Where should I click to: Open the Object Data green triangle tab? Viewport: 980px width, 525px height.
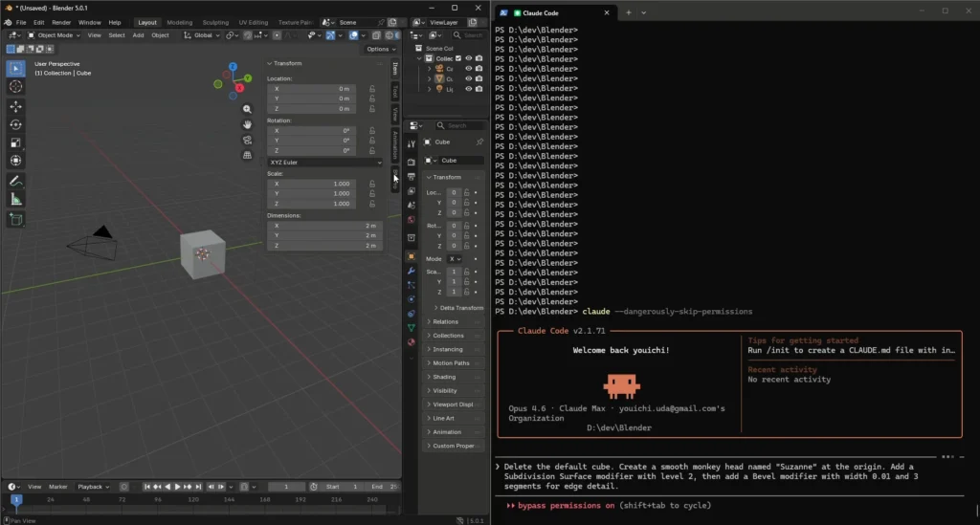click(412, 328)
